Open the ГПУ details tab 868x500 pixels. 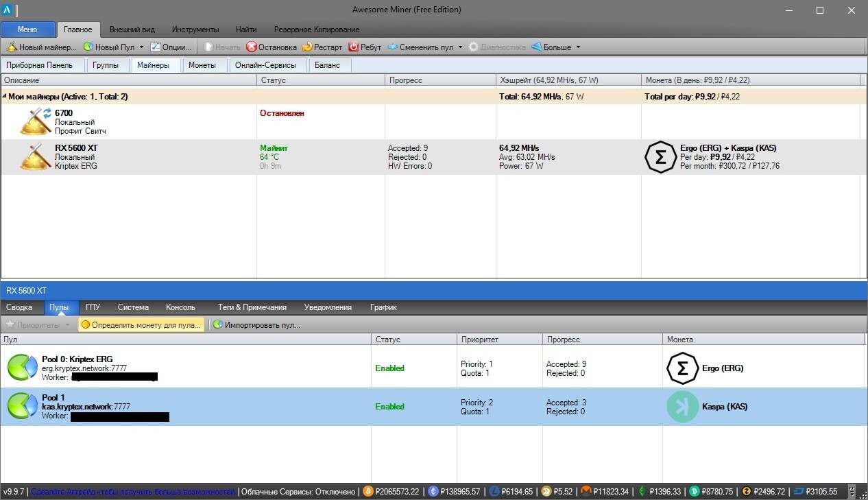click(x=93, y=307)
